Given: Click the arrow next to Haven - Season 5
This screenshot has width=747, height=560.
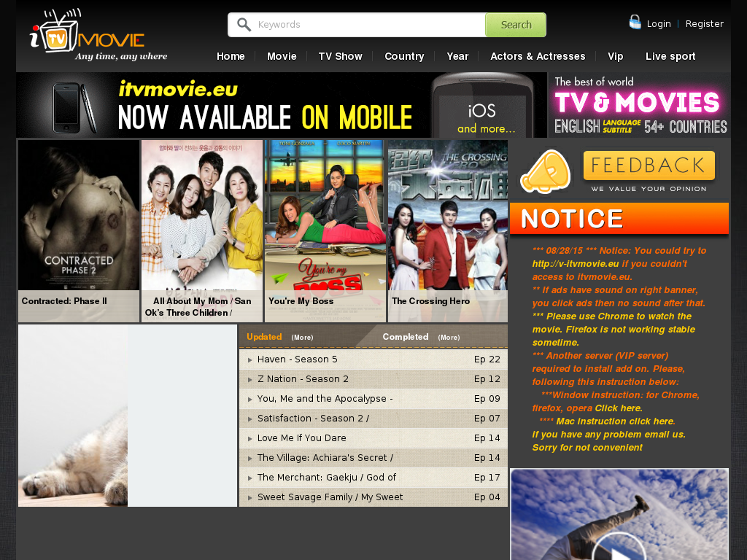Looking at the screenshot, I should [x=249, y=360].
